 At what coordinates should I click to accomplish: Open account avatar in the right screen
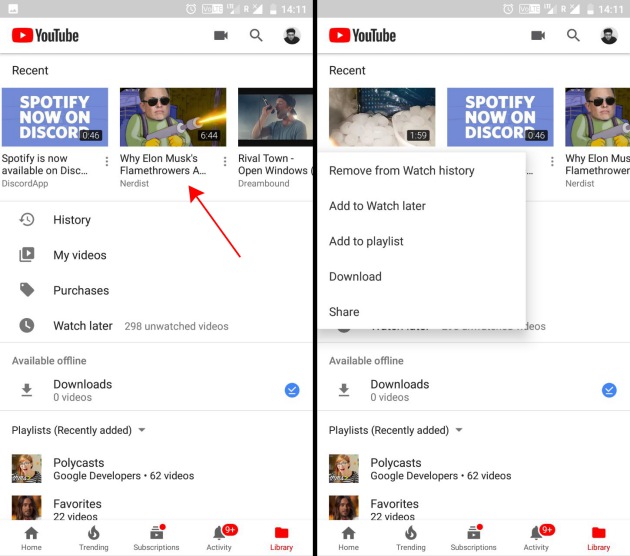(x=609, y=36)
